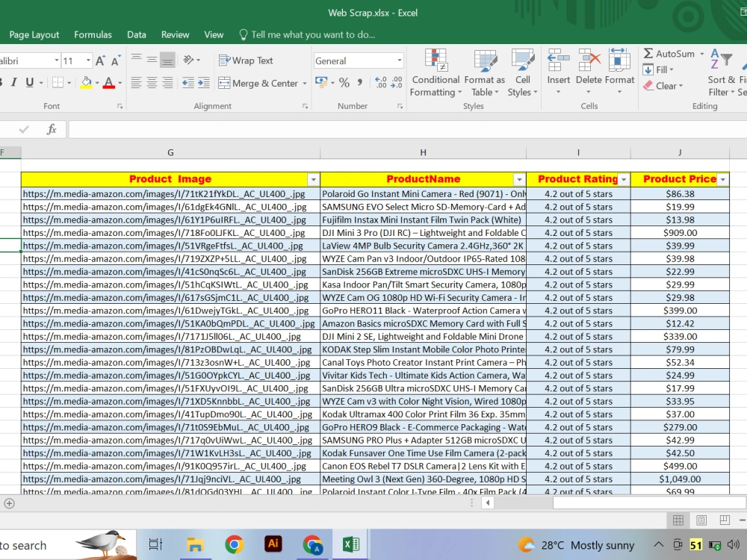Switch to Normal view in status bar
747x560 pixels.
coord(678,520)
